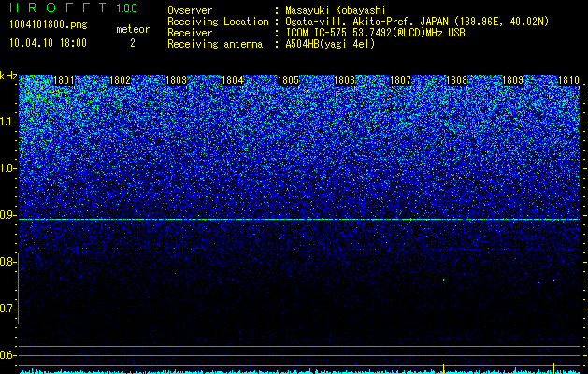Click the yellow meteor marker under 1808
Image resolution: width=588 pixels, height=374 pixels.
[444, 368]
